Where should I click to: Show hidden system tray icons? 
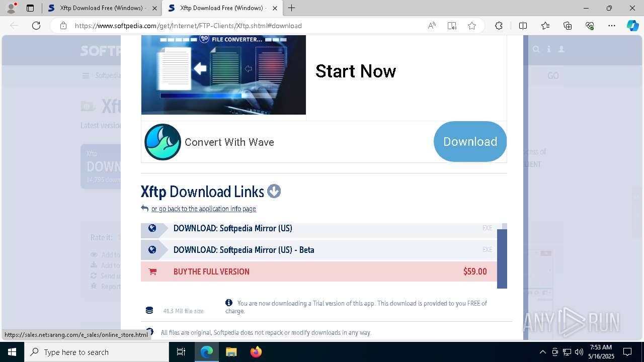pos(542,352)
